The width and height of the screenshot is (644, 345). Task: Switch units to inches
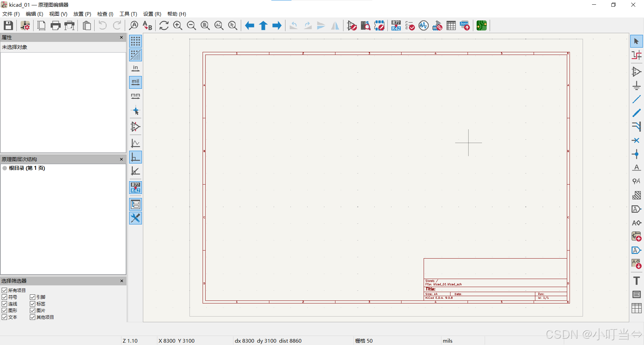136,69
